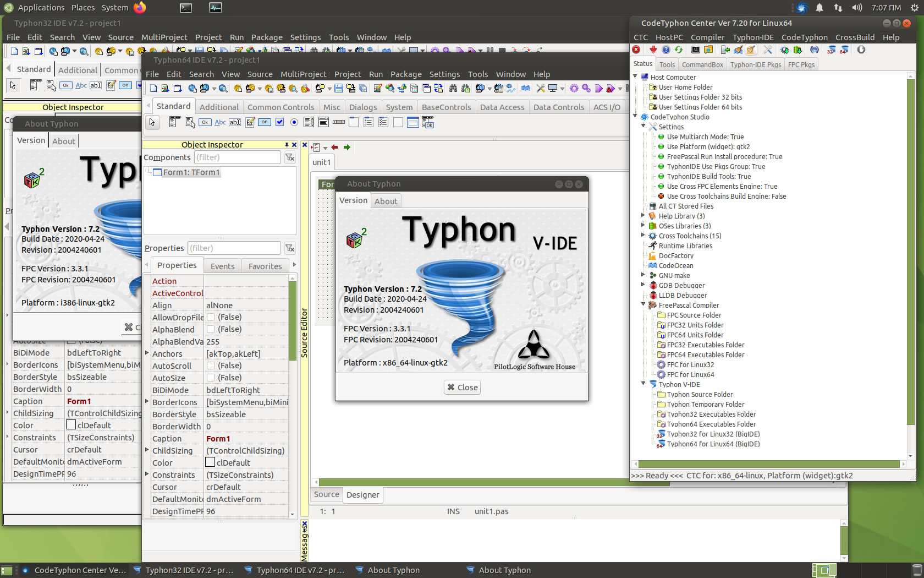
Task: Select the TEdit component in Typhon64 palette
Action: click(x=235, y=122)
